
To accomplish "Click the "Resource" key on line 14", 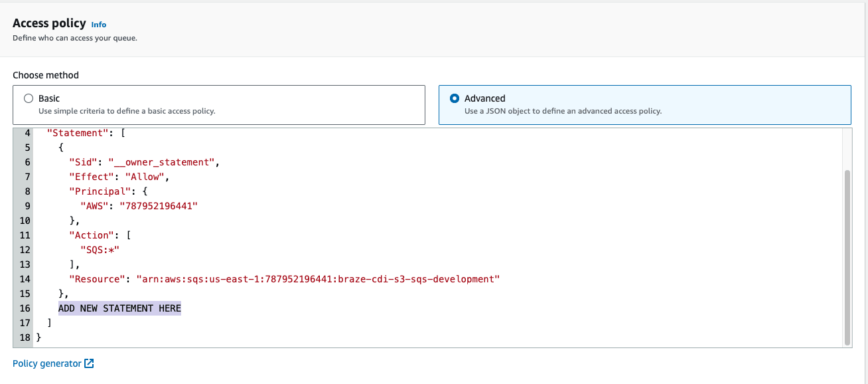I will click(96, 279).
